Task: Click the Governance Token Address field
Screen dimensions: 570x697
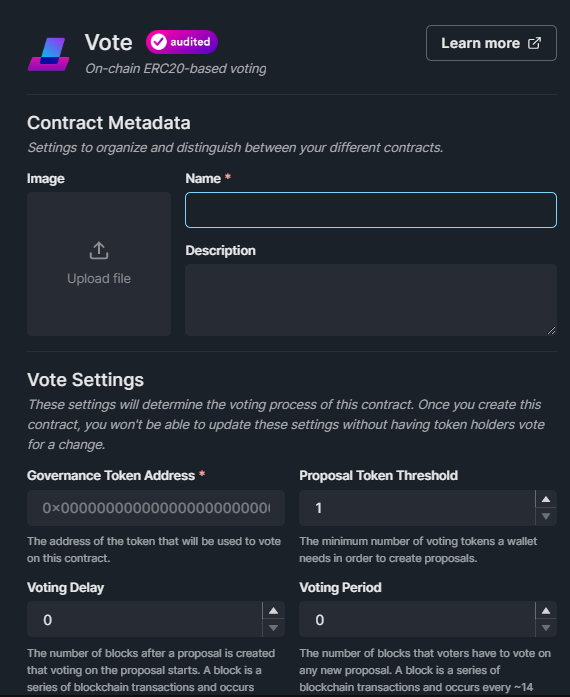Action: 156,508
